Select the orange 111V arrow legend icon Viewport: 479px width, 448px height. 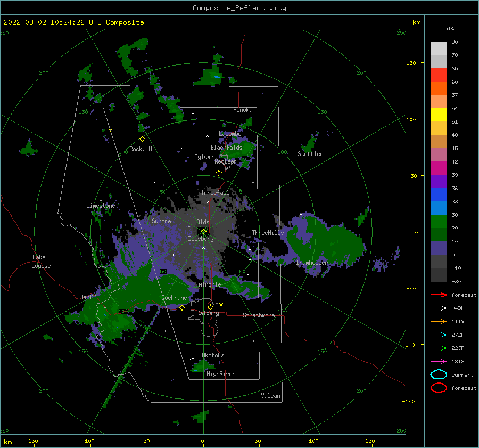click(x=439, y=321)
